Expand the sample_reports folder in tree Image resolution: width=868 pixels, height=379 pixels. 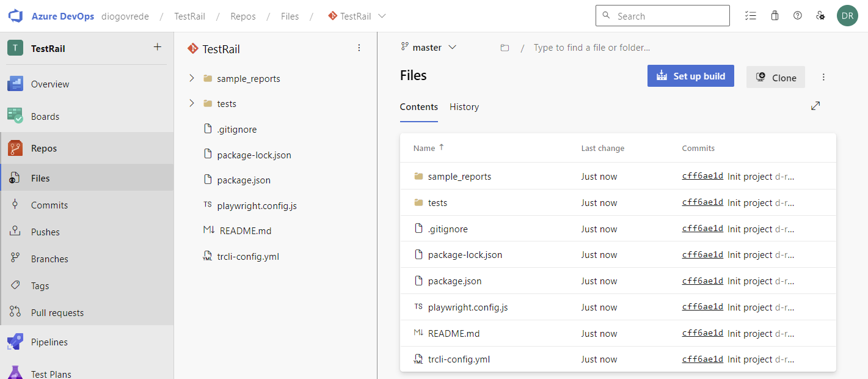tap(192, 78)
